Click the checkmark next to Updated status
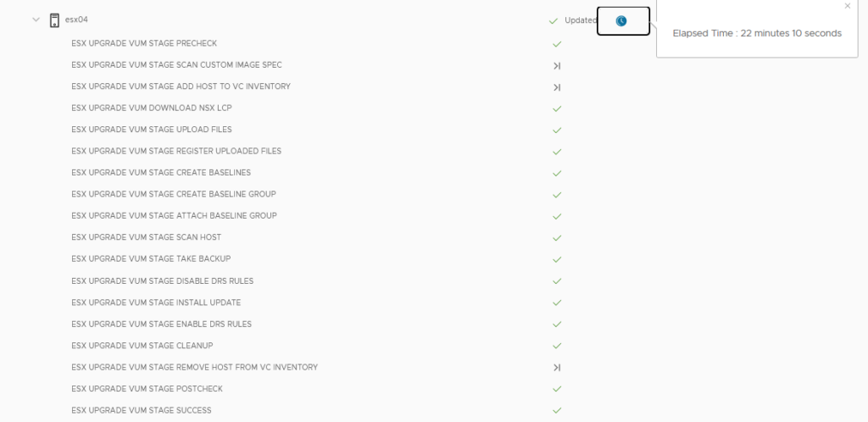 pos(553,20)
